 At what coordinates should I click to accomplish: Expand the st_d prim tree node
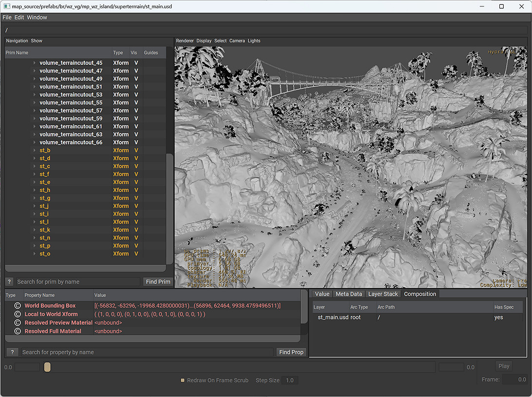(35, 159)
